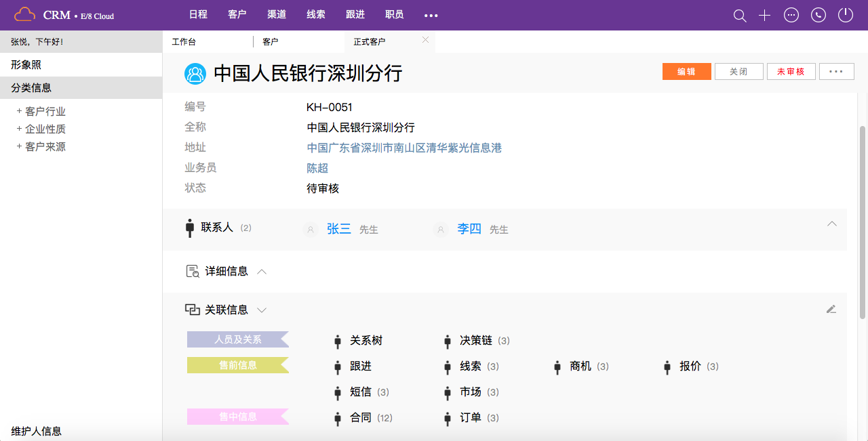Open the 跟进 top menu

point(355,14)
